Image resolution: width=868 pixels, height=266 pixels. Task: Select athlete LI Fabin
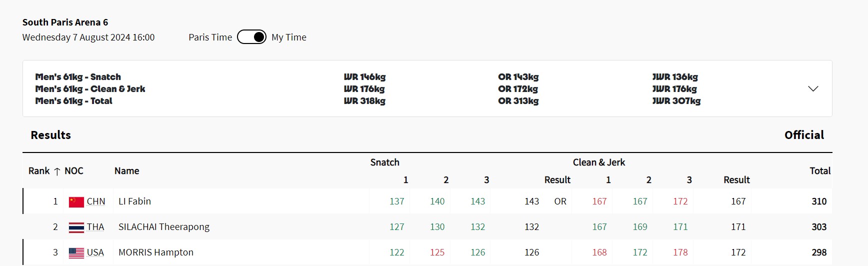click(x=134, y=201)
